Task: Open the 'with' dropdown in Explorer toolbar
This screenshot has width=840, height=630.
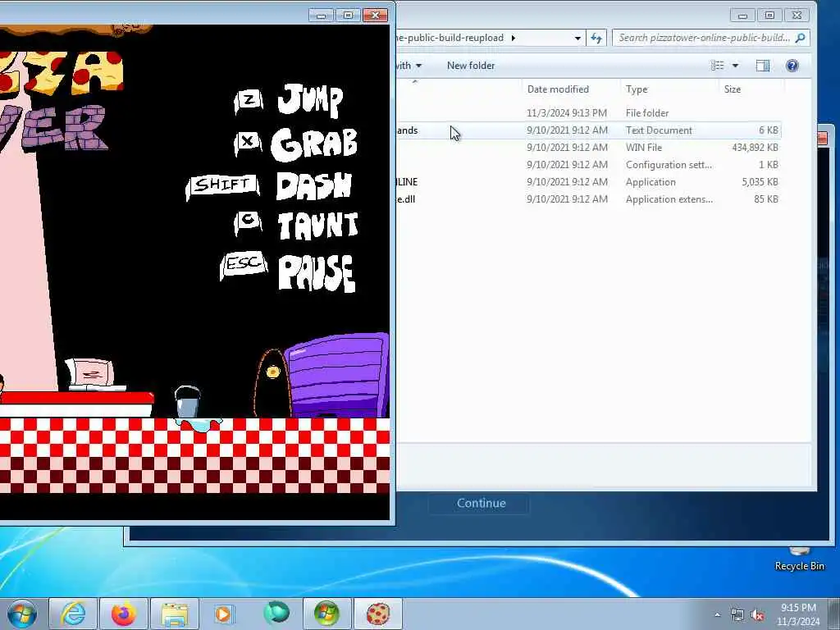Action: tap(409, 66)
